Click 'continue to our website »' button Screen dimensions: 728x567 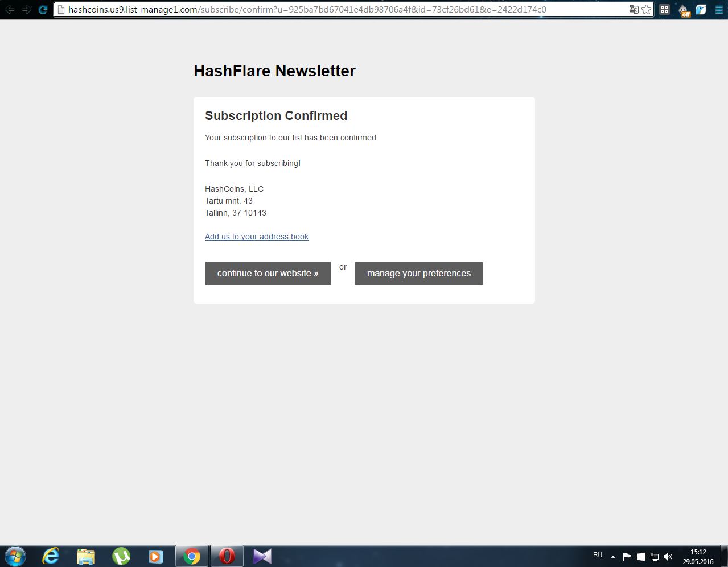[x=268, y=274]
